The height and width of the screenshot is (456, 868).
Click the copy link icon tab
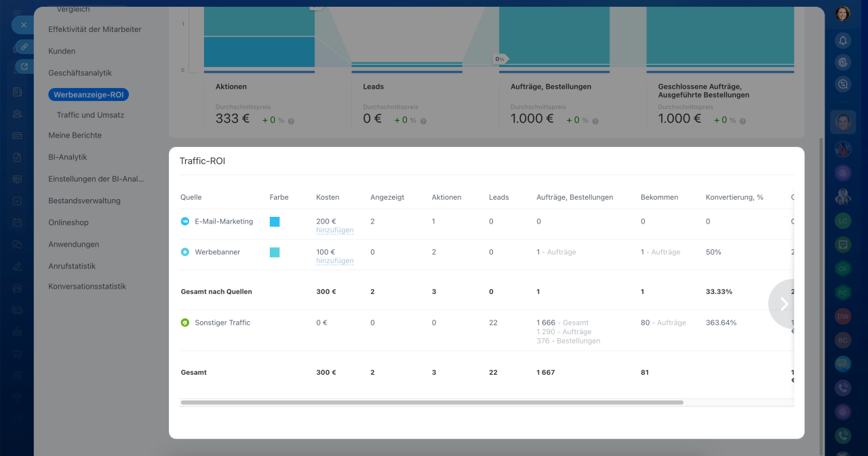point(24,46)
